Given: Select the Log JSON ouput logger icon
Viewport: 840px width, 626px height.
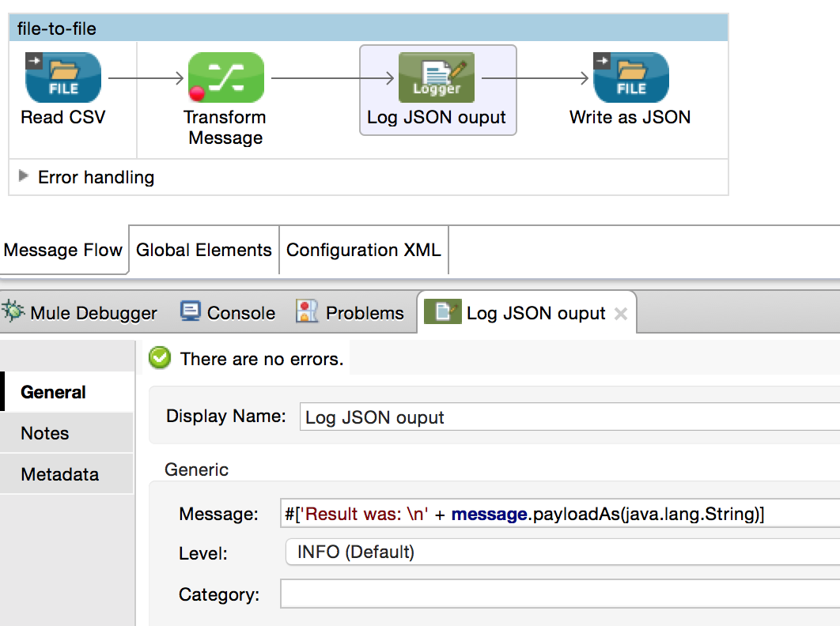Looking at the screenshot, I should 437,77.
